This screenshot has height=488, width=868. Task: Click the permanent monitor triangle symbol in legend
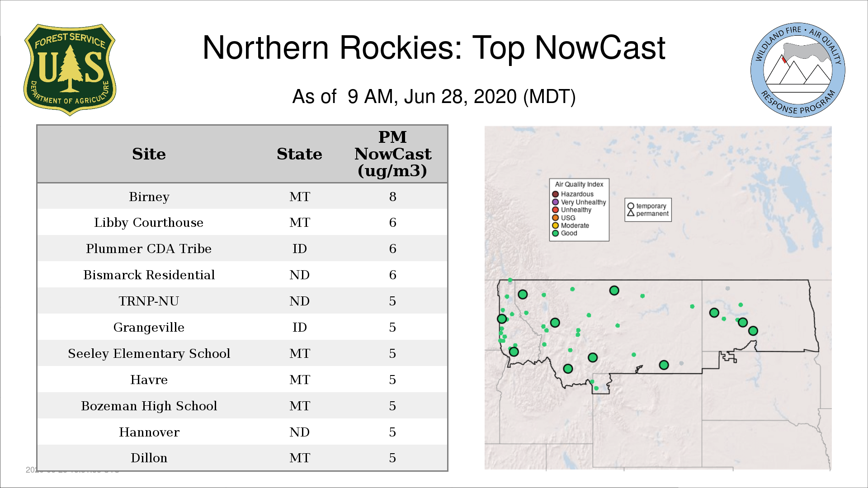click(631, 213)
